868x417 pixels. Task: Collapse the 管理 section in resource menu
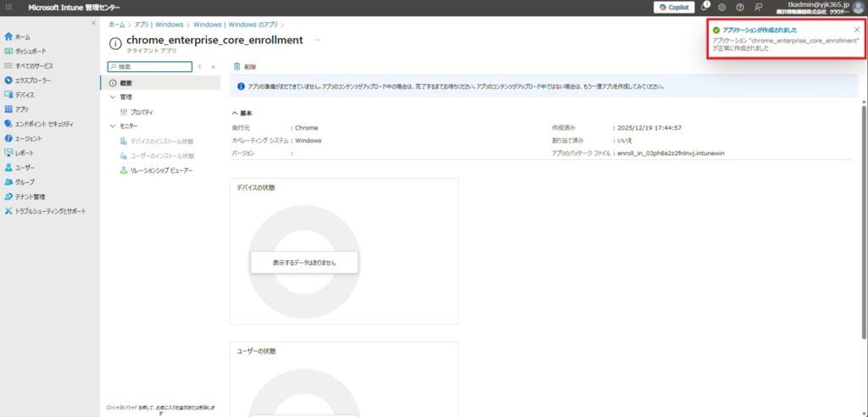(114, 97)
